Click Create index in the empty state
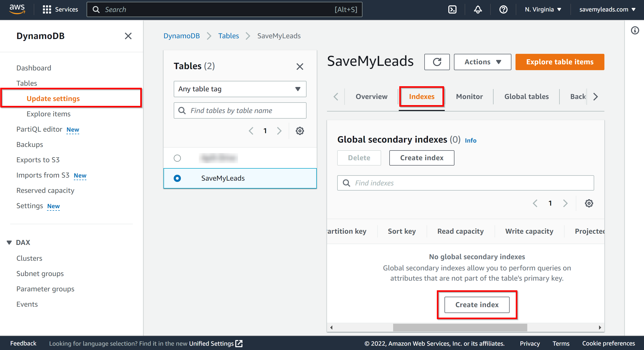 point(477,305)
